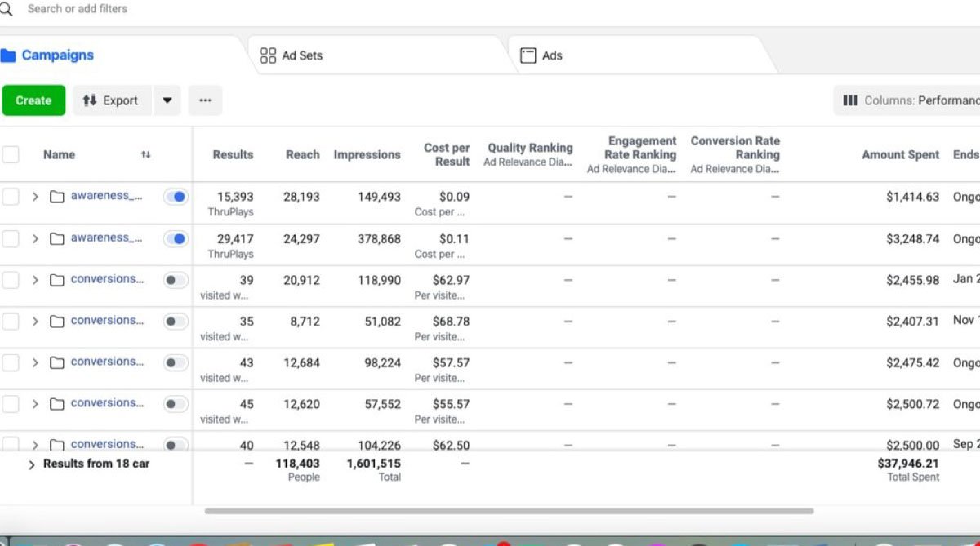Image resolution: width=980 pixels, height=546 pixels.
Task: Click the sort arrows beside Name
Action: [x=145, y=154]
